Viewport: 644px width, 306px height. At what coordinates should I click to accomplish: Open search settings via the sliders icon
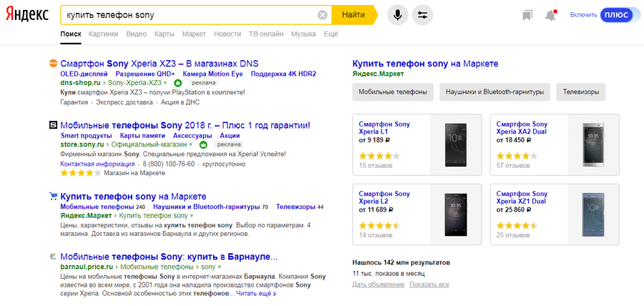[x=422, y=15]
